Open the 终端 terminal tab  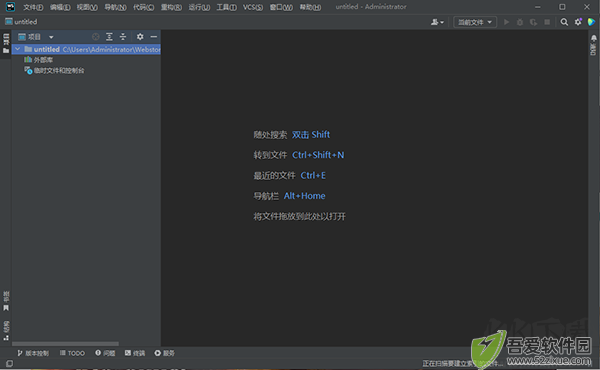click(x=135, y=353)
